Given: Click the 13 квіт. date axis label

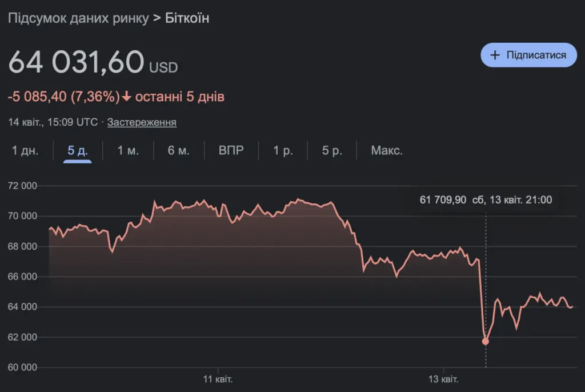Looking at the screenshot, I should [x=444, y=379].
